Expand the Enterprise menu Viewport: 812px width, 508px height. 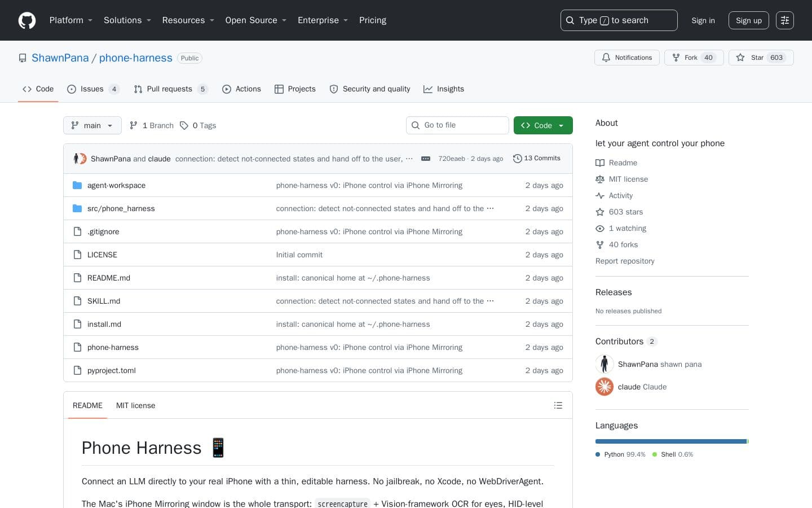pyautogui.click(x=323, y=20)
